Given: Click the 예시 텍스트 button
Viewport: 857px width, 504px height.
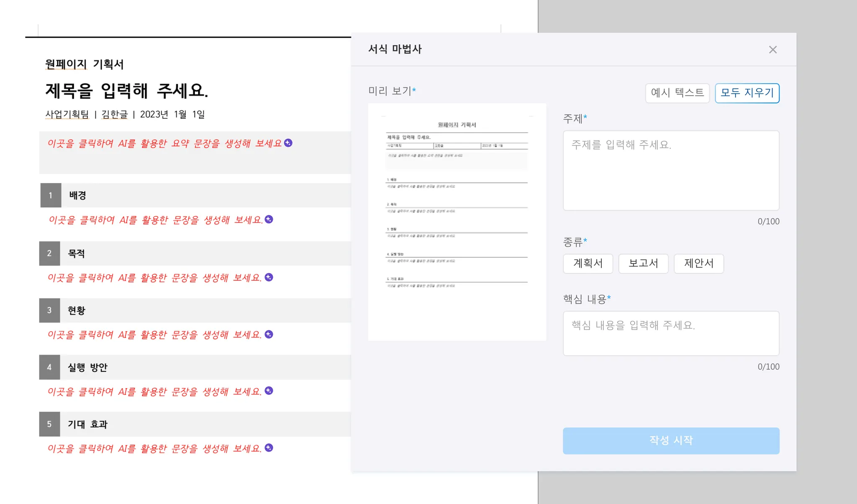Looking at the screenshot, I should pyautogui.click(x=677, y=93).
